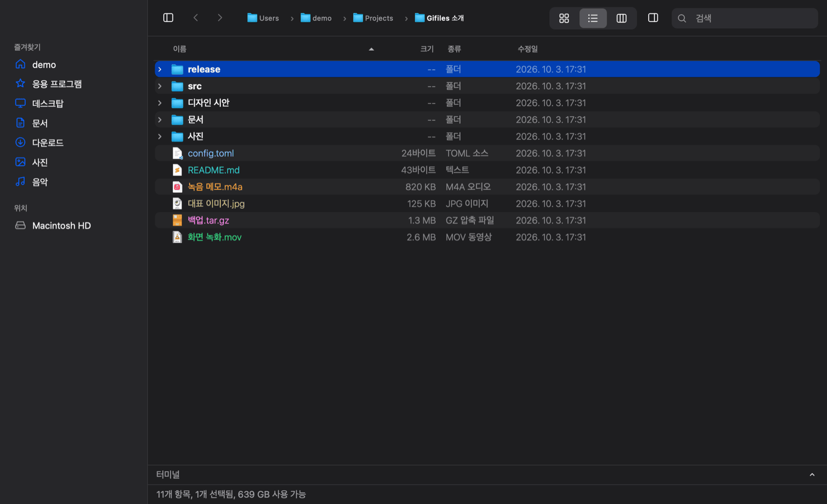Select the 대표 이미지.jpg image icon
Image resolution: width=827 pixels, height=504 pixels.
[x=177, y=203]
